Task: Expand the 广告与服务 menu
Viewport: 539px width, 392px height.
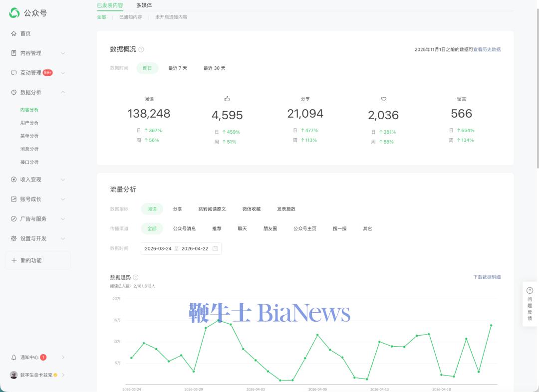Action: [x=35, y=218]
